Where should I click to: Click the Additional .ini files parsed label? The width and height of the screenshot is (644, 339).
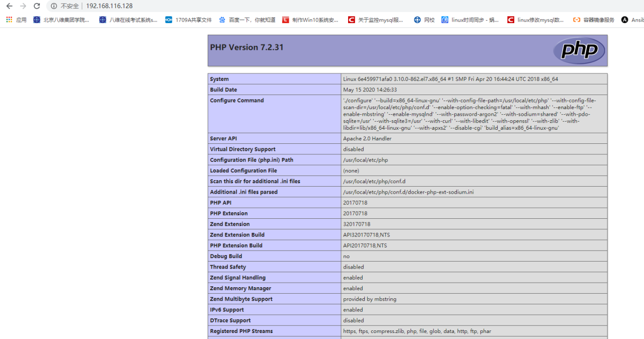tap(244, 192)
